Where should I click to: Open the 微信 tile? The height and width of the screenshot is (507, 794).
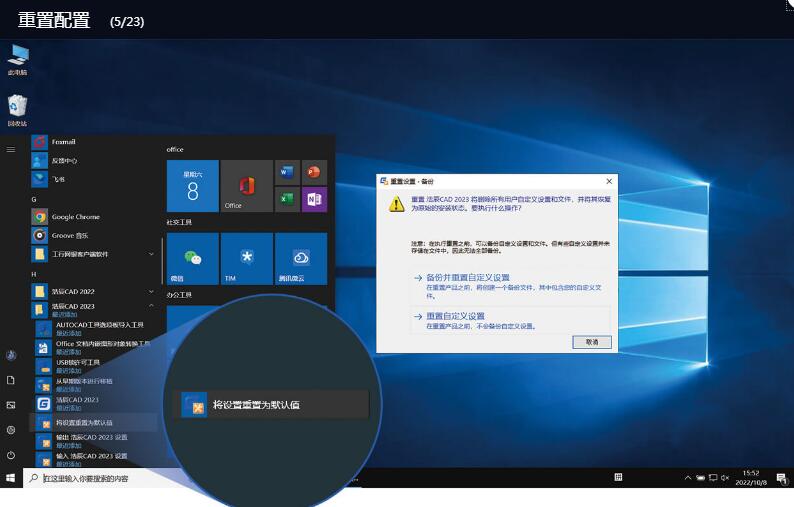tap(193, 259)
